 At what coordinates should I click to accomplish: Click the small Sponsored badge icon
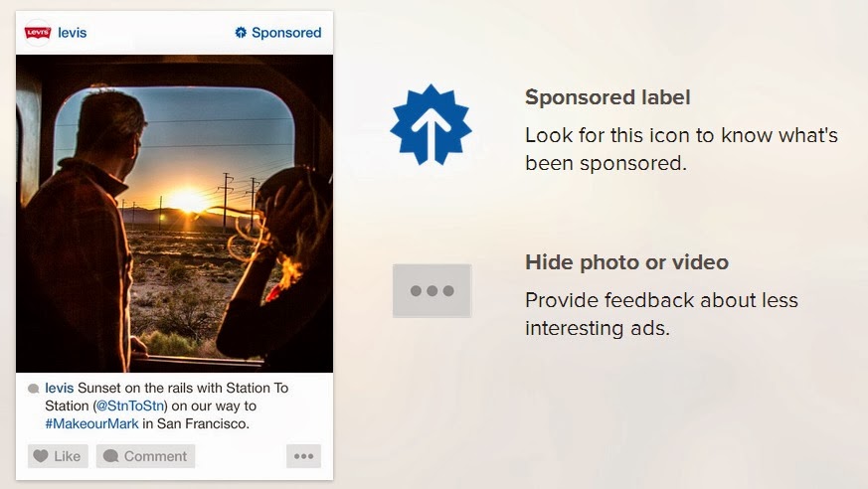[x=241, y=33]
